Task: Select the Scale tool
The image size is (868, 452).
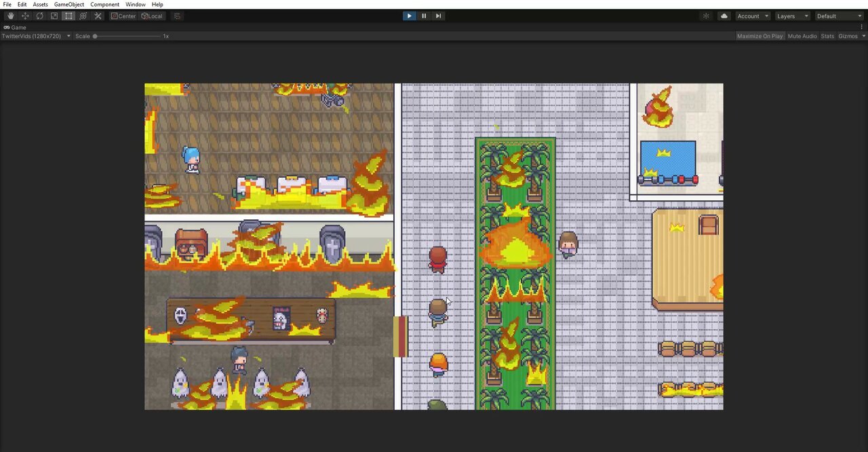Action: (54, 16)
